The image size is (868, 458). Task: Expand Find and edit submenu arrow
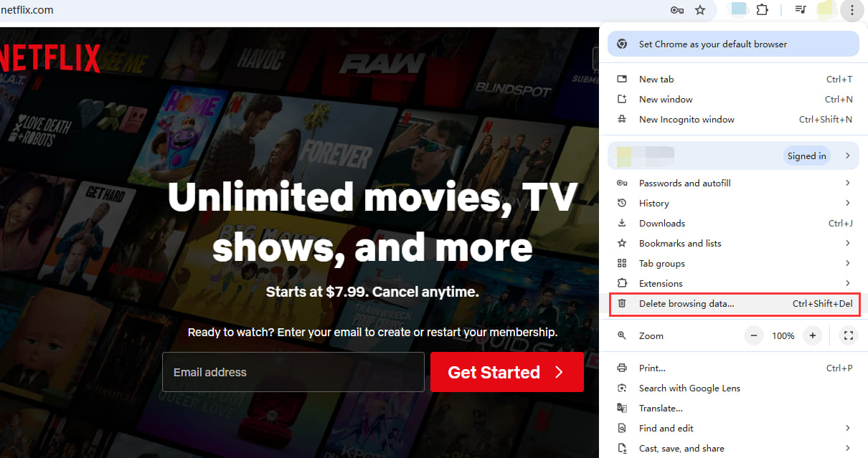[x=847, y=429]
